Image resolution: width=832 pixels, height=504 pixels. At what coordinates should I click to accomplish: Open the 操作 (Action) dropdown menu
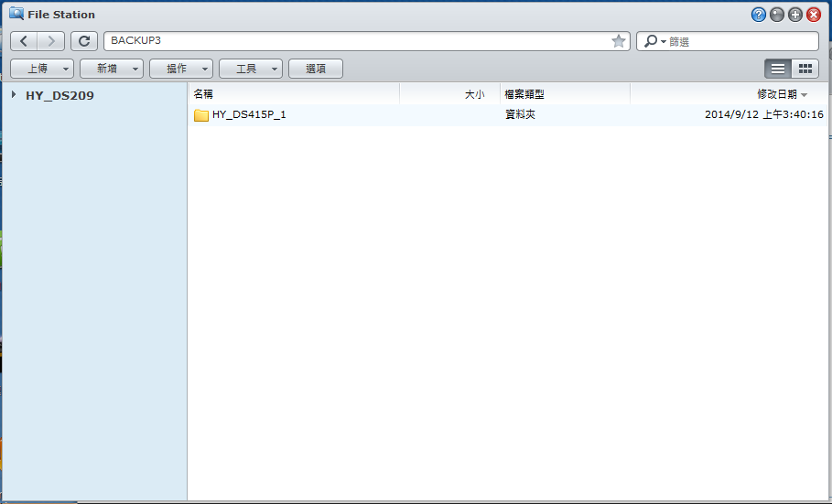[181, 69]
